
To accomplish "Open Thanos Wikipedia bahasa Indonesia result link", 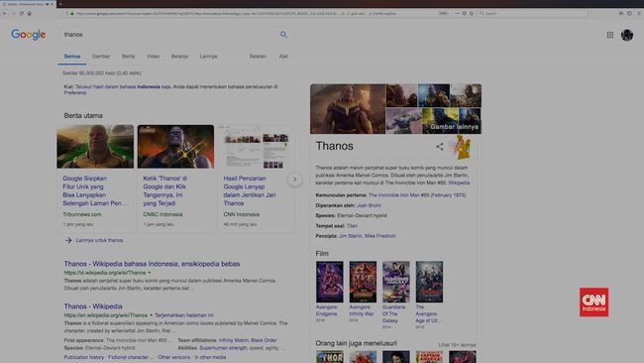I will 152,264.
